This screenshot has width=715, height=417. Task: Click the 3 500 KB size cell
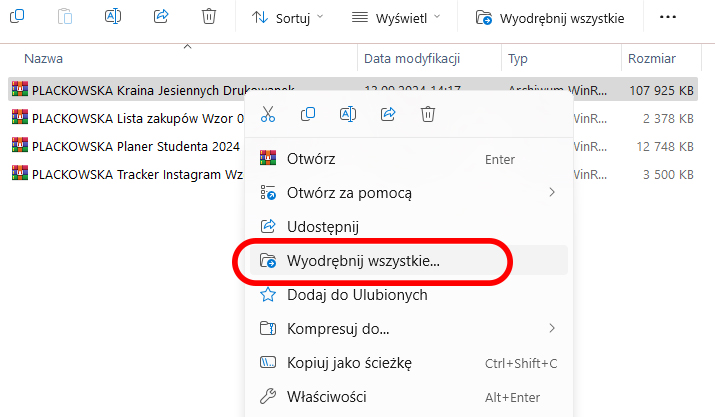[668, 175]
